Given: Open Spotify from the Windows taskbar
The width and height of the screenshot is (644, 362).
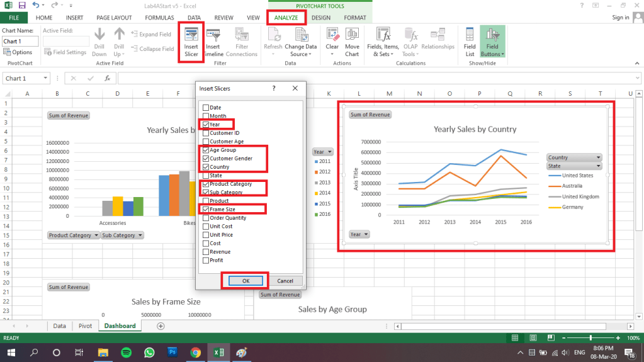Looking at the screenshot, I should [125, 353].
